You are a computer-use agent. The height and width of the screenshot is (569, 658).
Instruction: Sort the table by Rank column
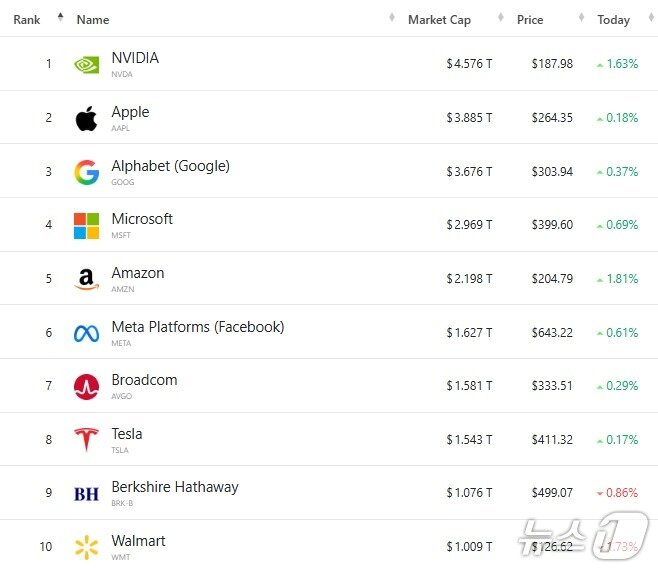(x=27, y=19)
